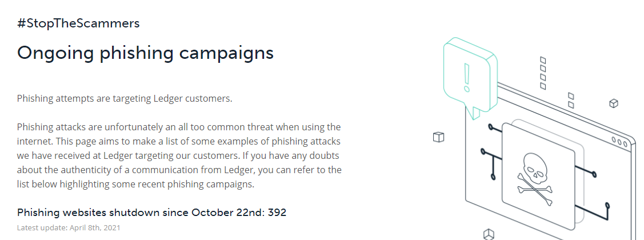The height and width of the screenshot is (240, 644).
Task: Click the three window control dots
Action: pyautogui.click(x=619, y=142)
